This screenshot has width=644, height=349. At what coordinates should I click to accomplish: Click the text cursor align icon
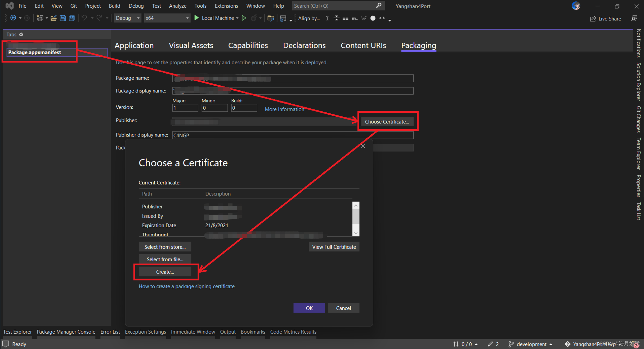pyautogui.click(x=327, y=18)
